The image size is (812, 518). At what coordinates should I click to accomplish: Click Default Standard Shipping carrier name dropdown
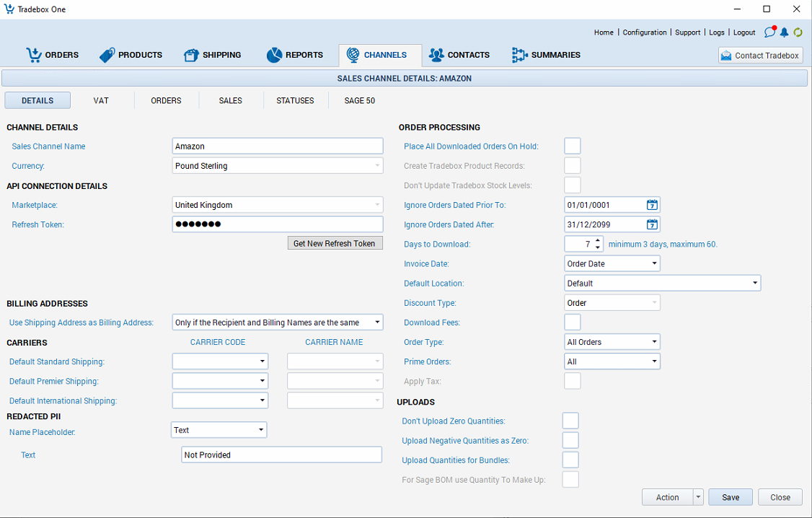[x=335, y=361]
